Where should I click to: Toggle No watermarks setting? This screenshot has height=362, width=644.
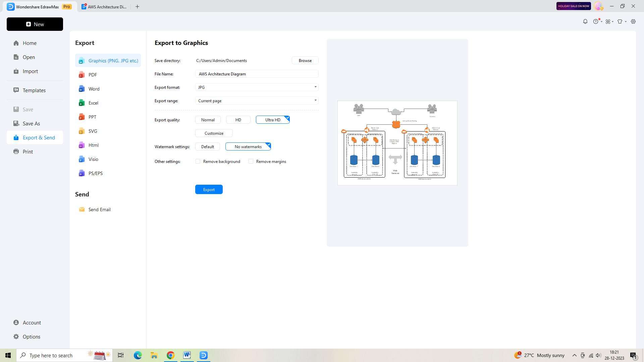tap(247, 146)
